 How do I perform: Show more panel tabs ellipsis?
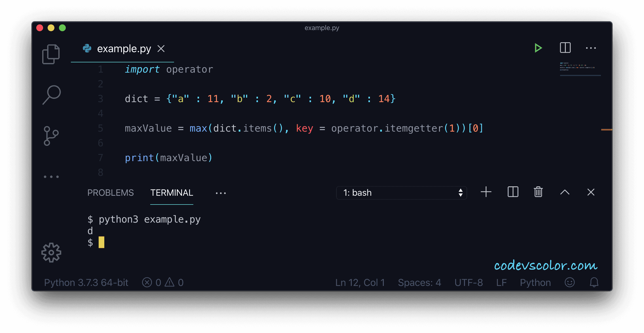tap(221, 193)
